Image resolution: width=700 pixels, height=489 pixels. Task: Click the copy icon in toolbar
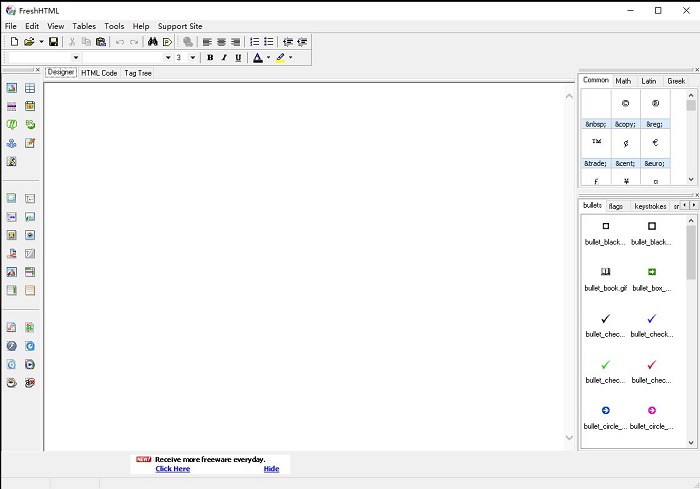point(86,42)
